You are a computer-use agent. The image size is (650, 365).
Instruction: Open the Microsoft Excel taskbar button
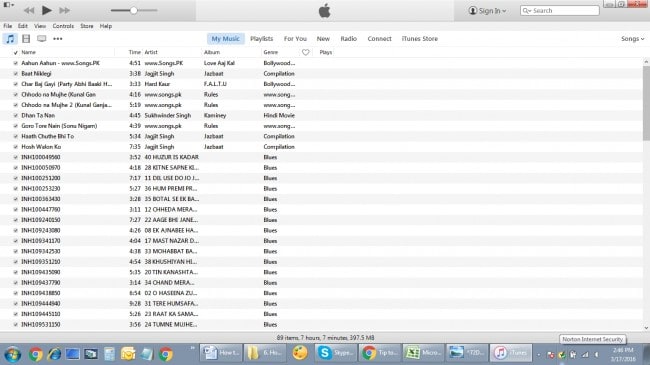click(423, 353)
